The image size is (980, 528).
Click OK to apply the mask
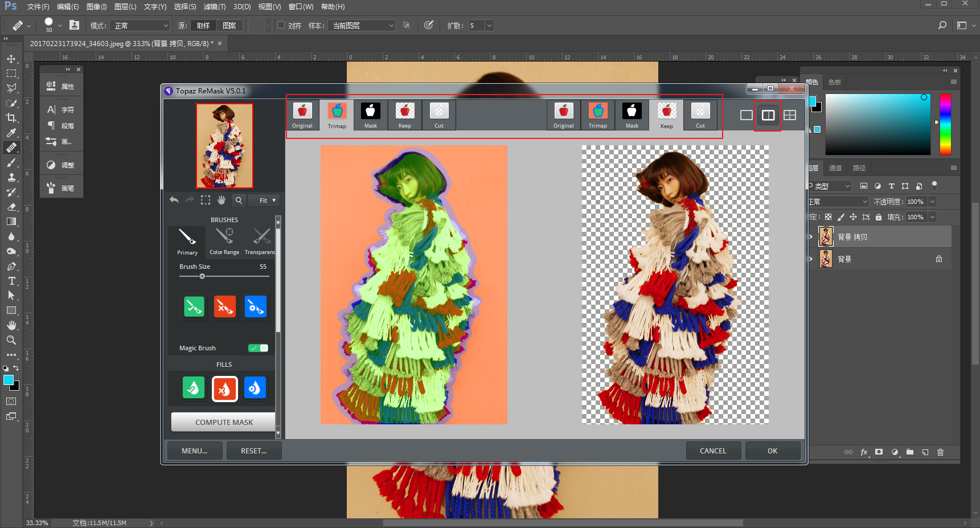[x=772, y=451]
